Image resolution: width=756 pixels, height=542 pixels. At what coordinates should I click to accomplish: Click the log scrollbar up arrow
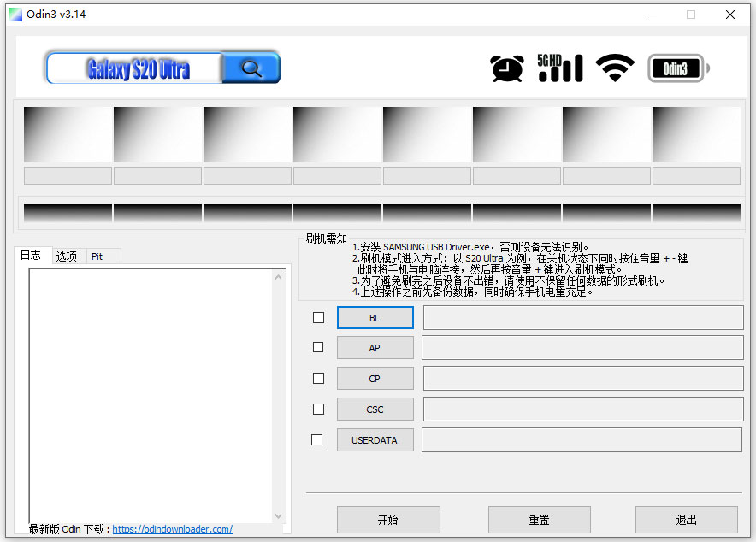278,277
